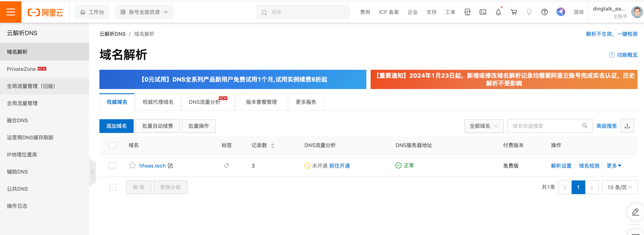
Task: Click the download export icon button
Action: point(627,126)
